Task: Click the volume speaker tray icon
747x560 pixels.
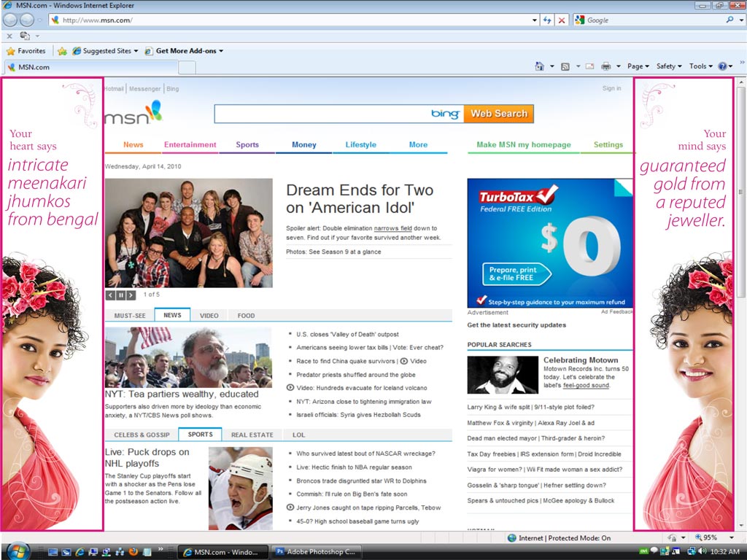Action: point(701,551)
